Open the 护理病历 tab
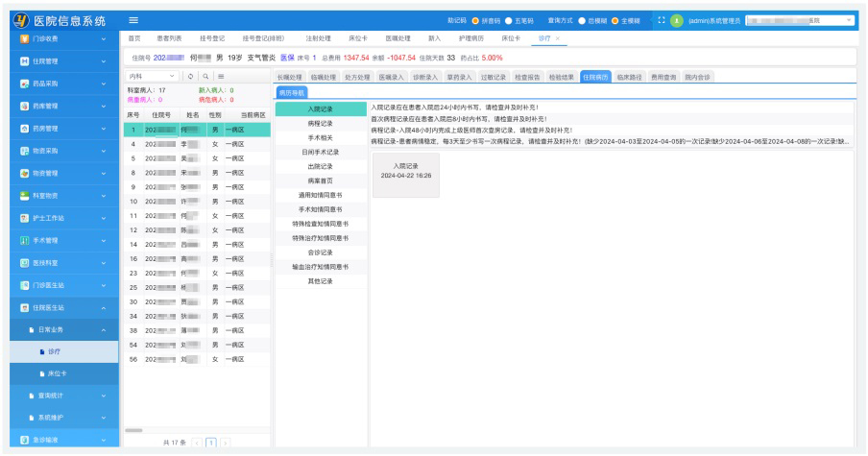Viewport: 868px width, 456px height. [471, 38]
